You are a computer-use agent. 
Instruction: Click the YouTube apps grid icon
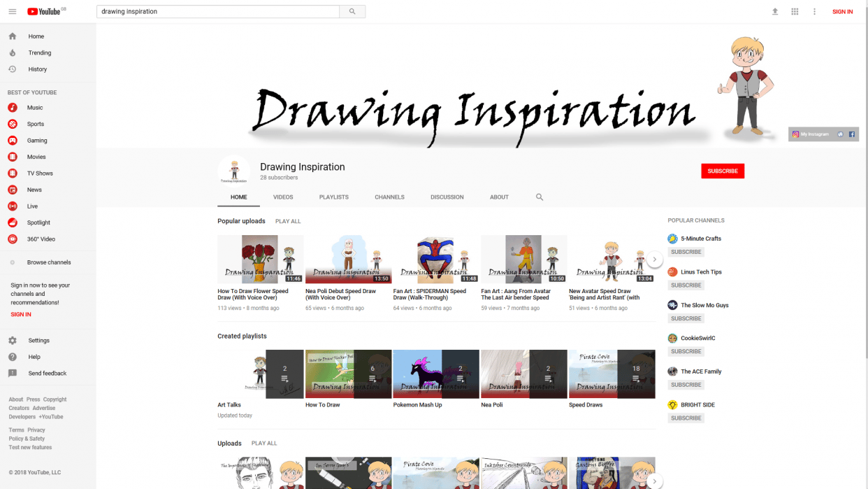point(795,11)
